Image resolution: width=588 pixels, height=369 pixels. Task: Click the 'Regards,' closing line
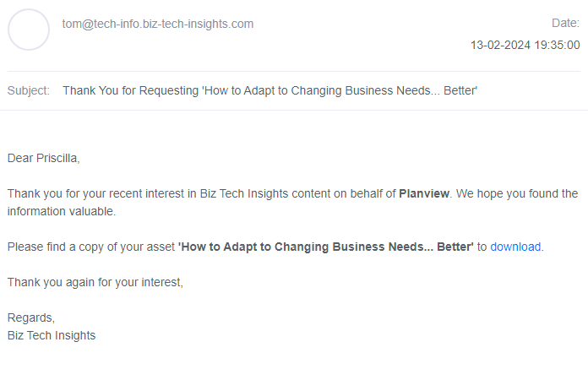[x=31, y=317]
